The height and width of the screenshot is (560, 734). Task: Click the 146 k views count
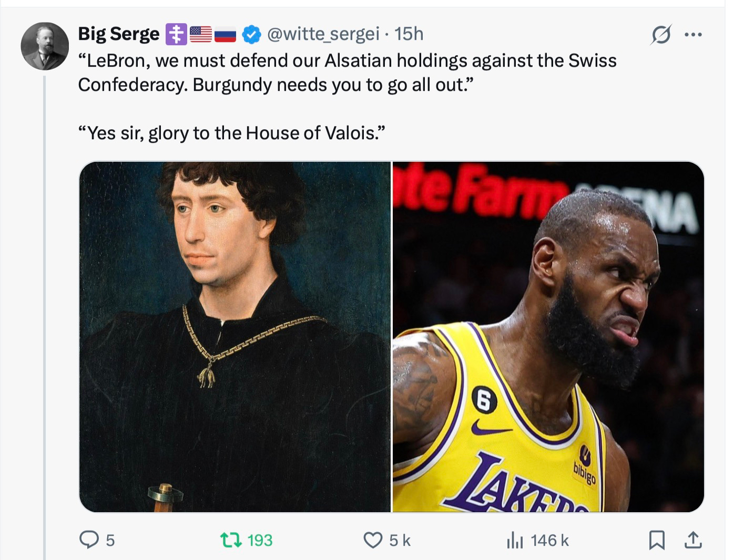[549, 540]
